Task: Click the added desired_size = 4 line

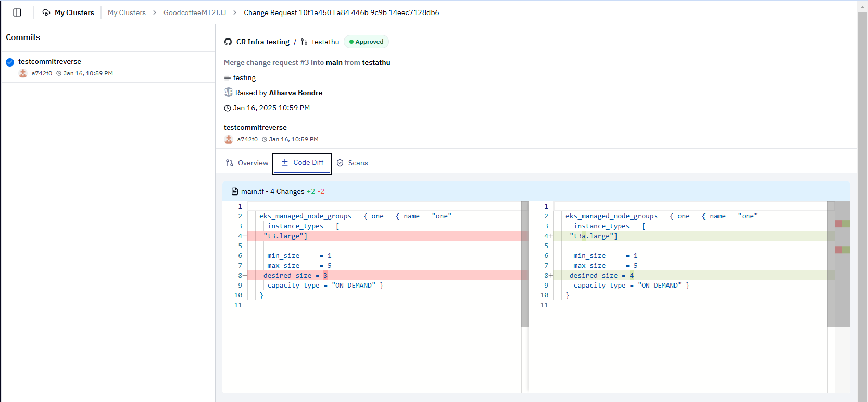Action: click(601, 276)
